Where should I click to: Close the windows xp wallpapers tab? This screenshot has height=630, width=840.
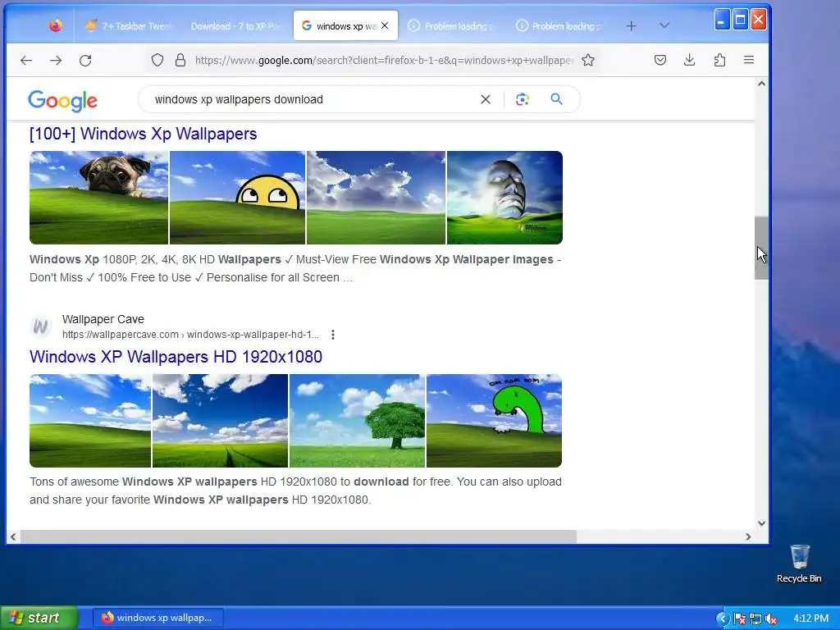(385, 25)
